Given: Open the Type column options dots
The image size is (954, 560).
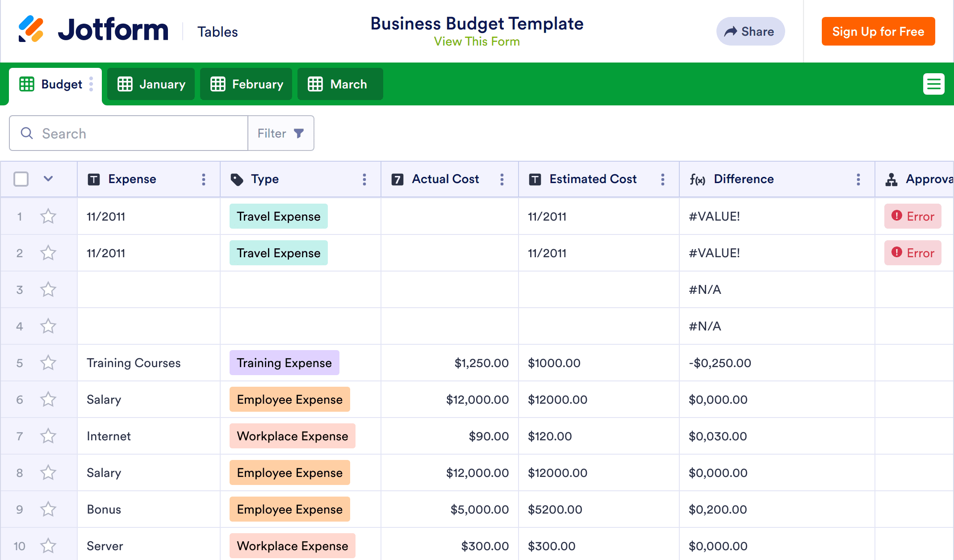Looking at the screenshot, I should pyautogui.click(x=364, y=180).
